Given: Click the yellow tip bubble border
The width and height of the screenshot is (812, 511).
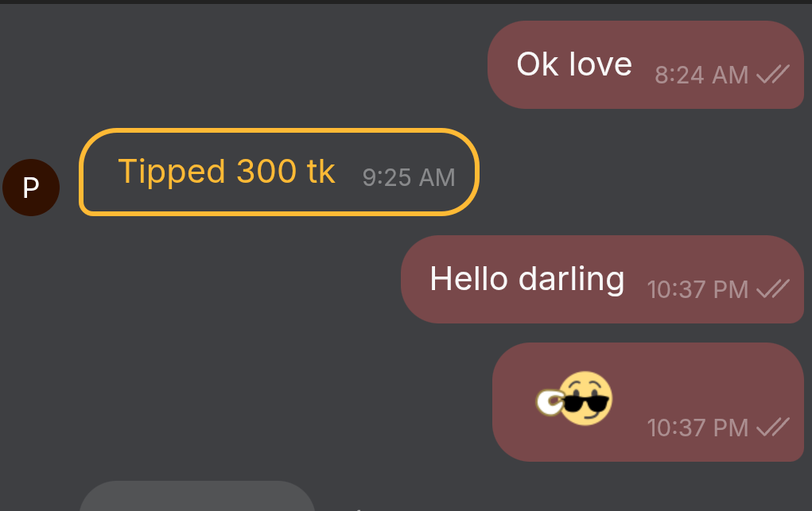Looking at the screenshot, I should pyautogui.click(x=278, y=130).
